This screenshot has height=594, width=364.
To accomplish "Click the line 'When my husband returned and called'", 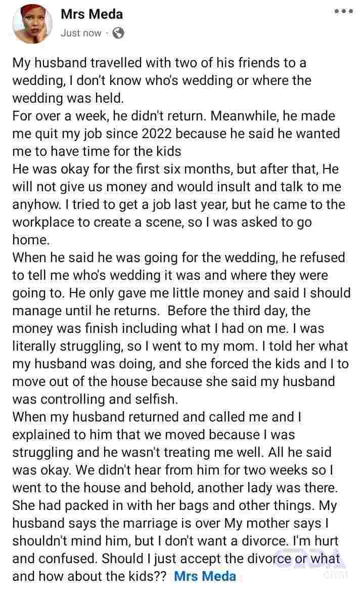I will tap(157, 417).
